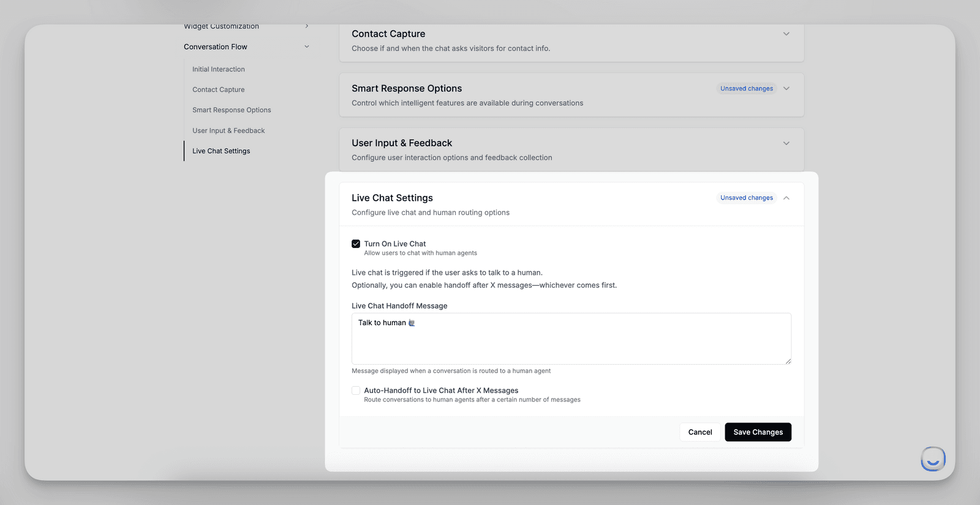The height and width of the screenshot is (505, 980).
Task: Click the Live Chat Settings card heading
Action: tap(392, 198)
